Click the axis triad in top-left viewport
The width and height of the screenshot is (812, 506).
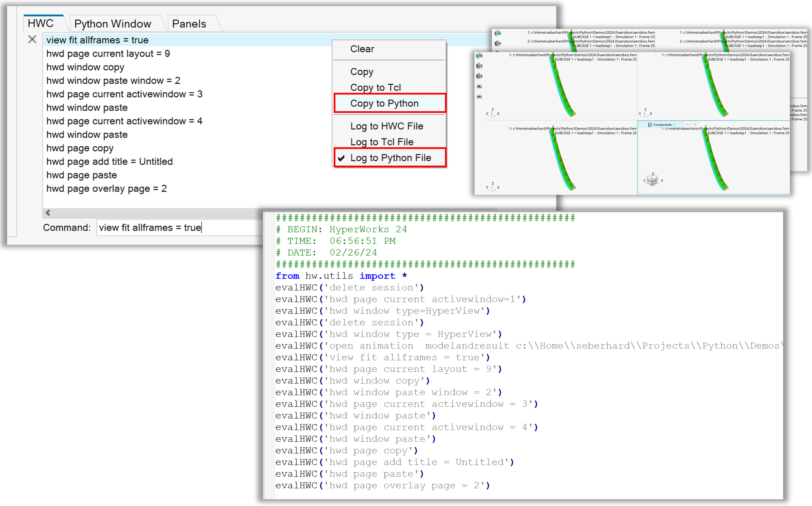[x=492, y=113]
